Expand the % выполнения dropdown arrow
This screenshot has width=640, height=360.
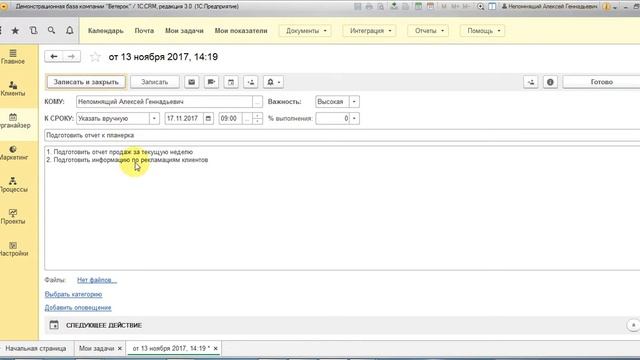[354, 118]
